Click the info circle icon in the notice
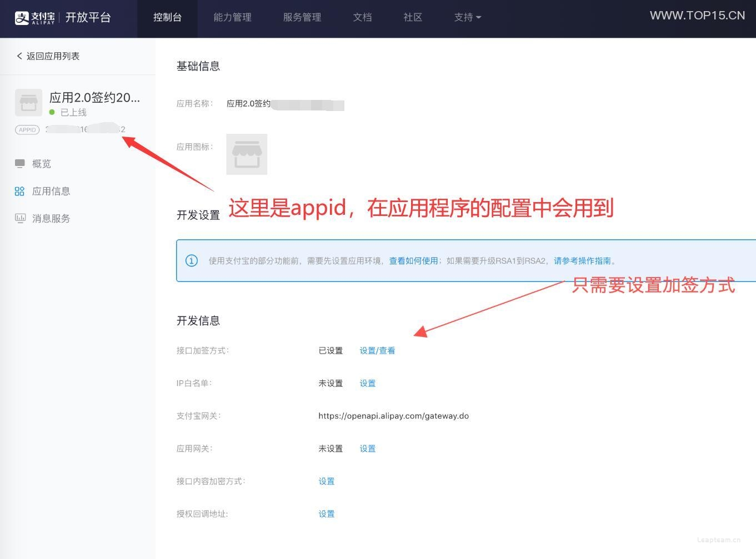The image size is (756, 559). tap(192, 261)
